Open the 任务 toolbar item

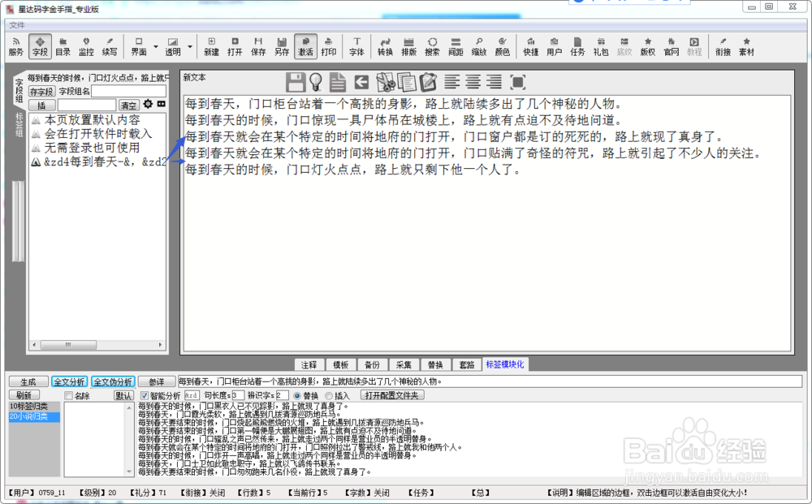577,46
